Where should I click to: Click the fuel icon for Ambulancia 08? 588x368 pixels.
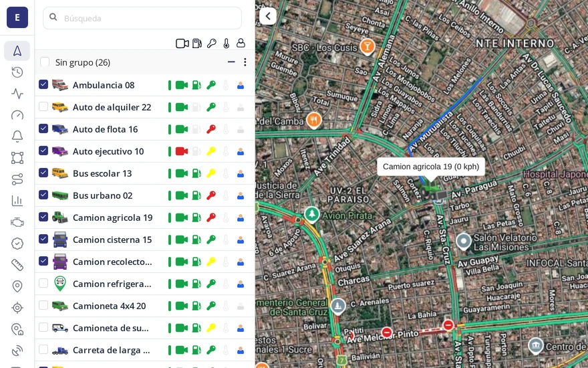coord(196,85)
